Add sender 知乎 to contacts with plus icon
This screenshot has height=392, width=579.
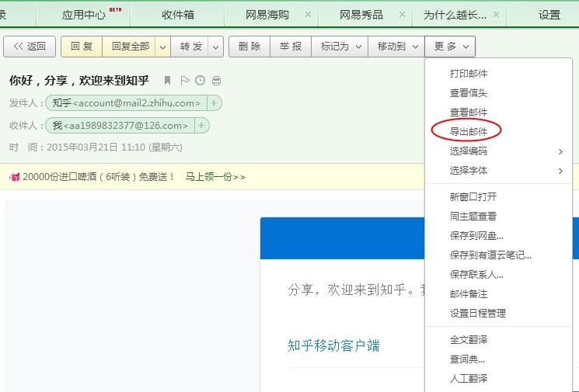click(214, 103)
